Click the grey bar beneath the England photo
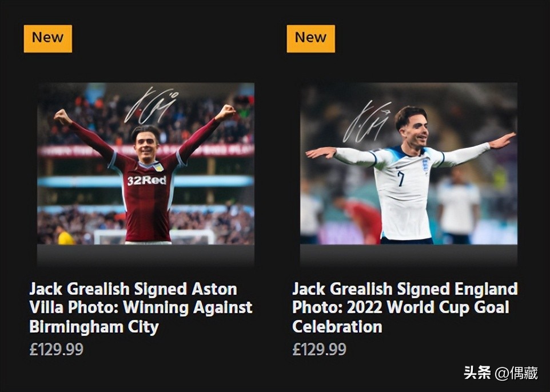 (409, 255)
